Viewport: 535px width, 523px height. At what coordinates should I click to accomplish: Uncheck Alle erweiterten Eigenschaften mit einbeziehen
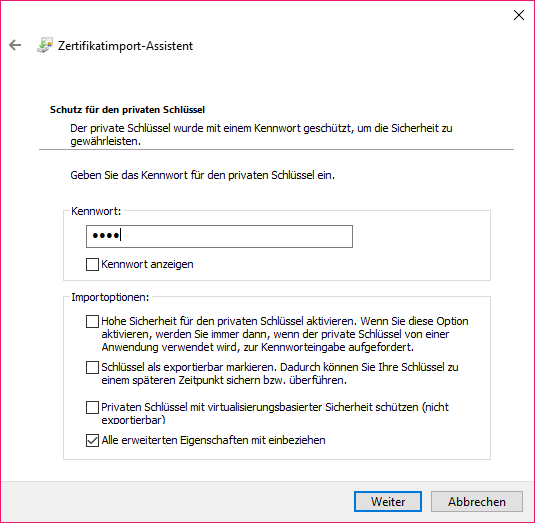92,440
